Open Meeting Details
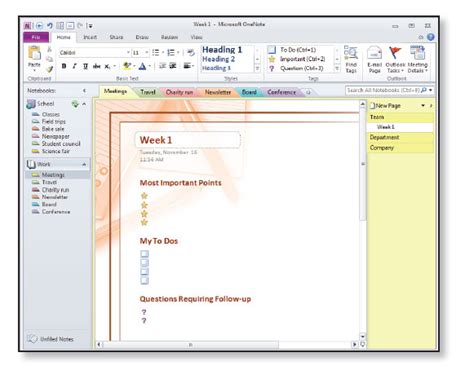 (x=417, y=59)
